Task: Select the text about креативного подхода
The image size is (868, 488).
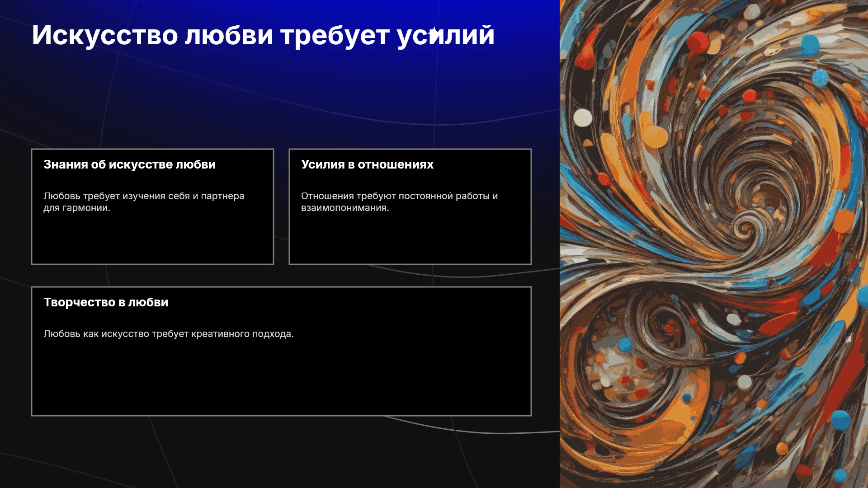Action: coord(169,334)
